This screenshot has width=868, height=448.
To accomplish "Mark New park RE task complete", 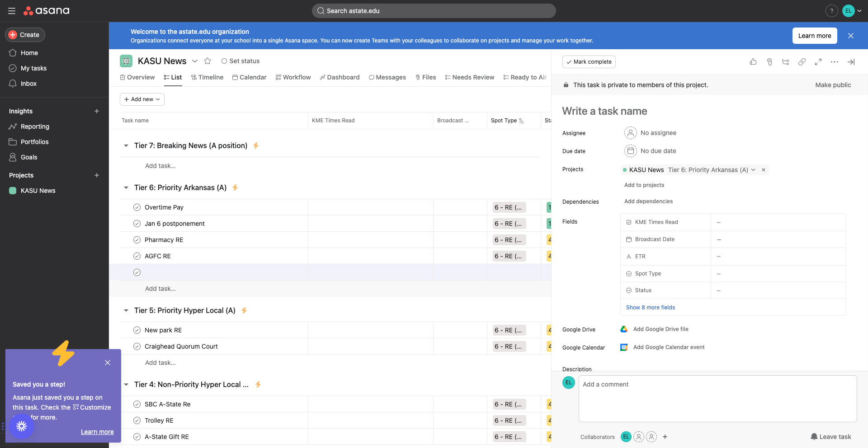I will [137, 330].
